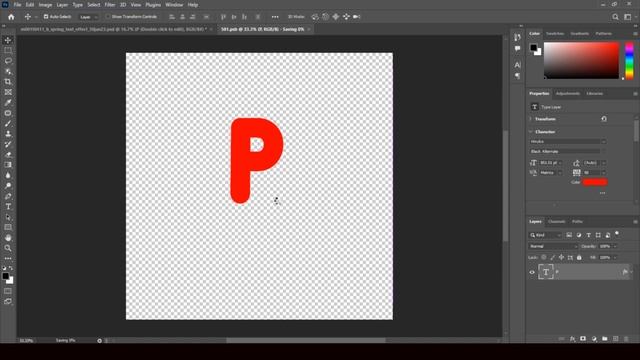This screenshot has width=640, height=360.
Task: Open the Window menu
Action: click(174, 5)
